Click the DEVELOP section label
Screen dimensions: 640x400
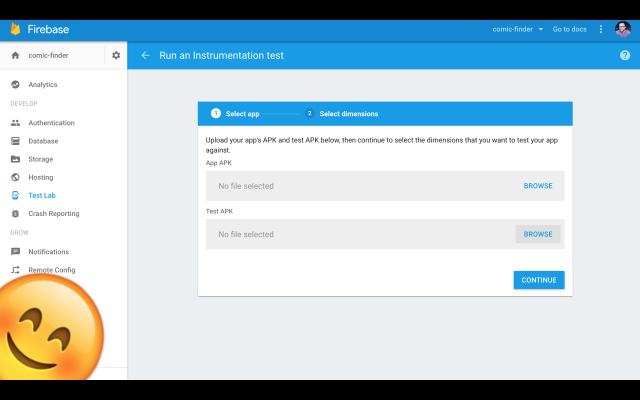coord(24,104)
